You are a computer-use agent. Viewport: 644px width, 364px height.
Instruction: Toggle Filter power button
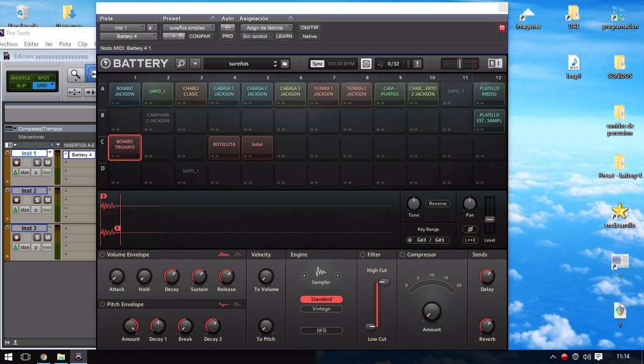point(363,254)
